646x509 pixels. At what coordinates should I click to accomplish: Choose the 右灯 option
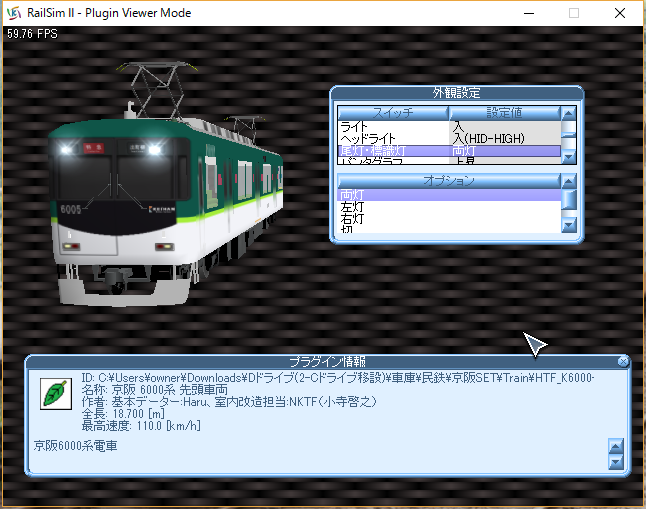click(x=449, y=218)
